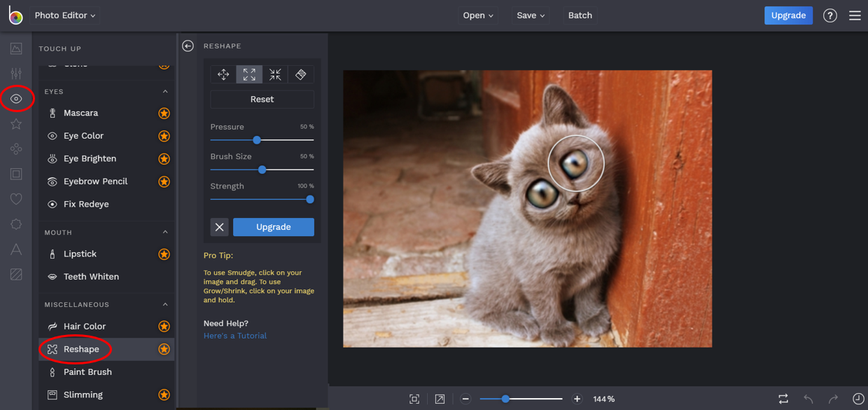The width and height of the screenshot is (868, 410).
Task: Open the Text tool in left sidebar
Action: pos(16,250)
